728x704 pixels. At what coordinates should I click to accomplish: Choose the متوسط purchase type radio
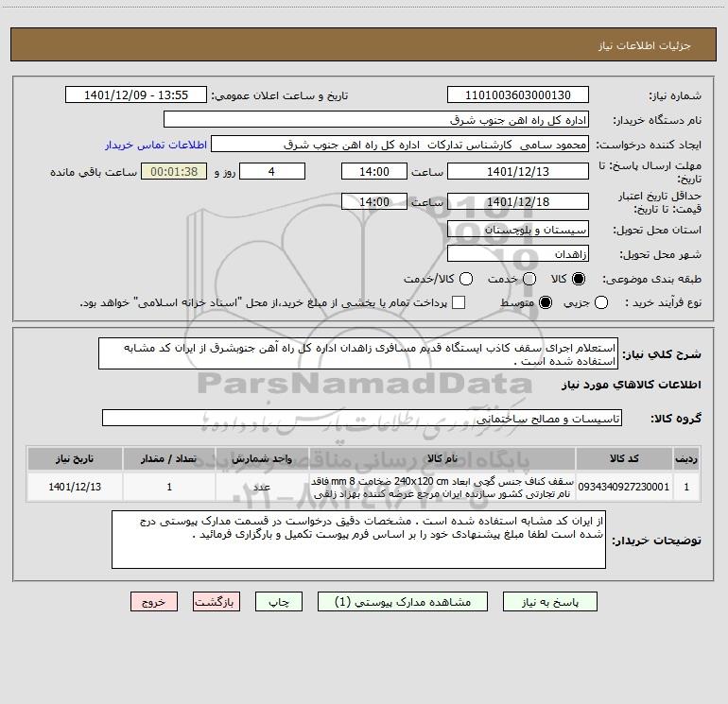(546, 302)
